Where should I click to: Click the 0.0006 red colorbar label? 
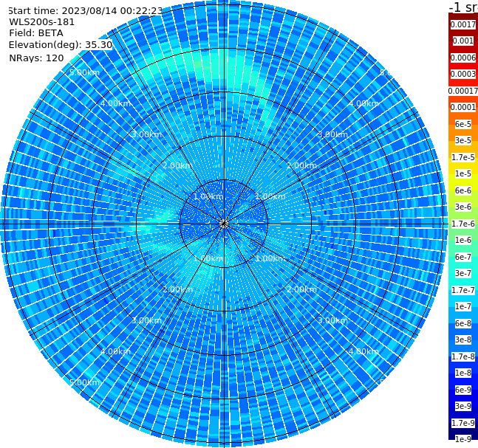tap(463, 58)
